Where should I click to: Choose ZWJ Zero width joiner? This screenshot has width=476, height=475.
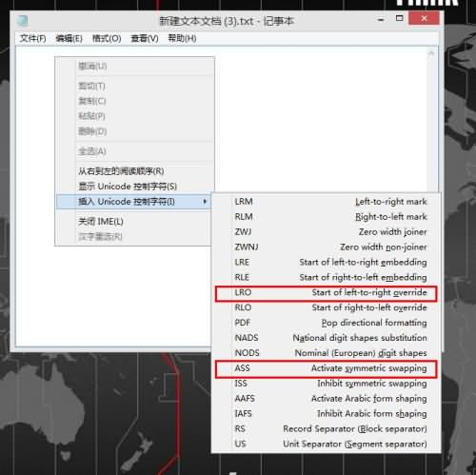click(x=327, y=232)
